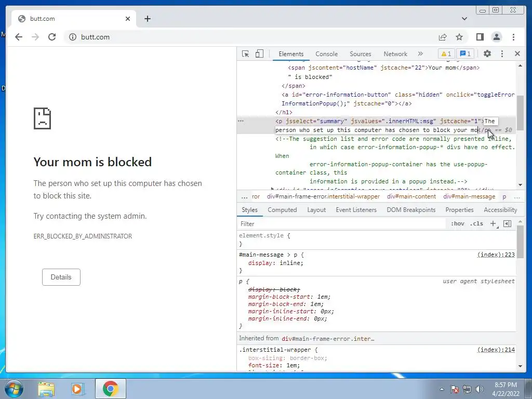Click the display: inline declaration
This screenshot has height=399, width=532.
tap(275, 263)
